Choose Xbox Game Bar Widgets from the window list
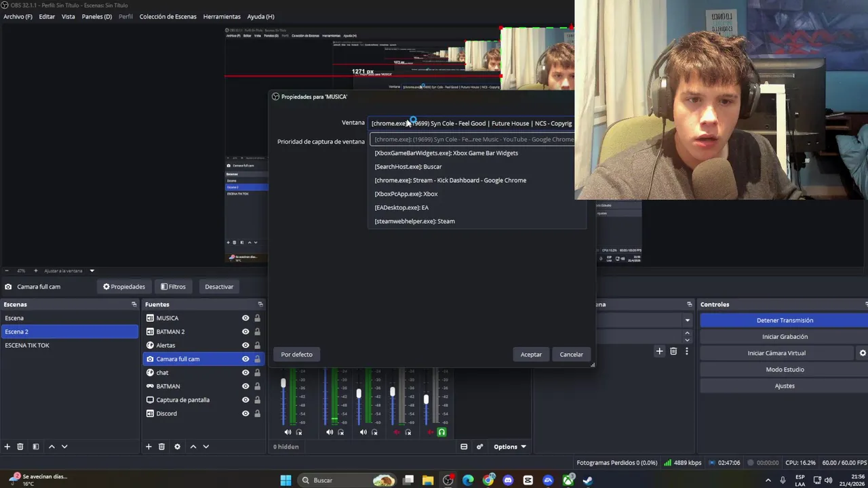The width and height of the screenshot is (868, 488). coord(446,153)
